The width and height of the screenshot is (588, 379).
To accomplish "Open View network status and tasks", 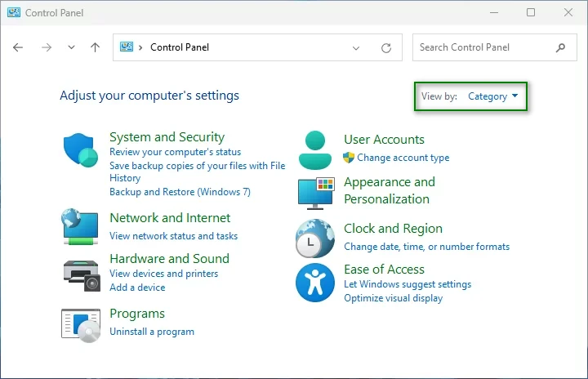I will pyautogui.click(x=174, y=236).
